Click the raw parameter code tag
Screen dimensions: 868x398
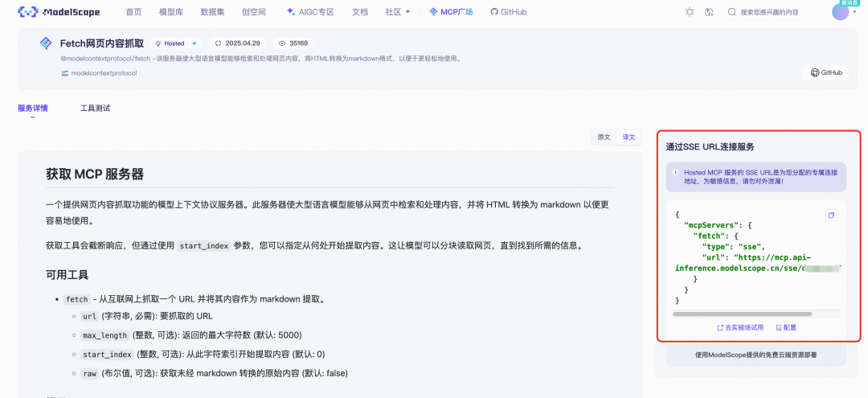89,373
